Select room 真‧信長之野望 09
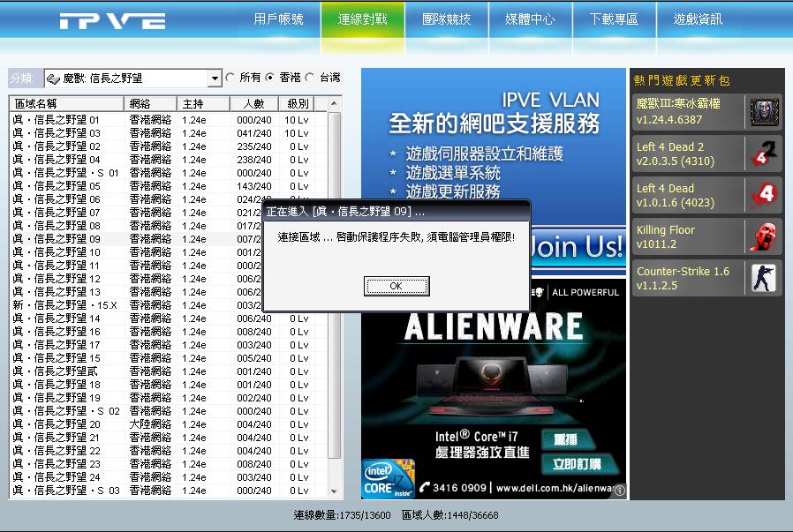The width and height of the screenshot is (793, 532). click(x=137, y=239)
